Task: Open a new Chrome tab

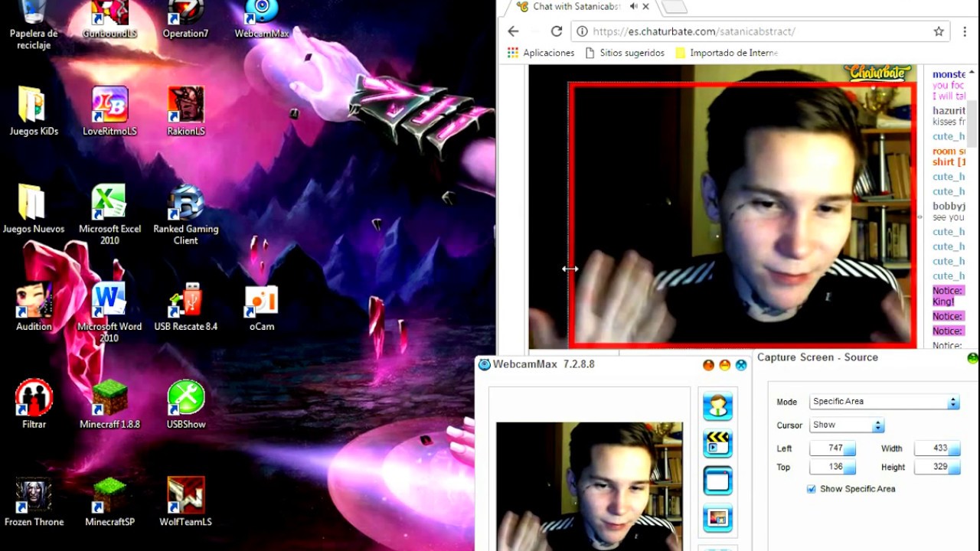Action: pos(674,7)
